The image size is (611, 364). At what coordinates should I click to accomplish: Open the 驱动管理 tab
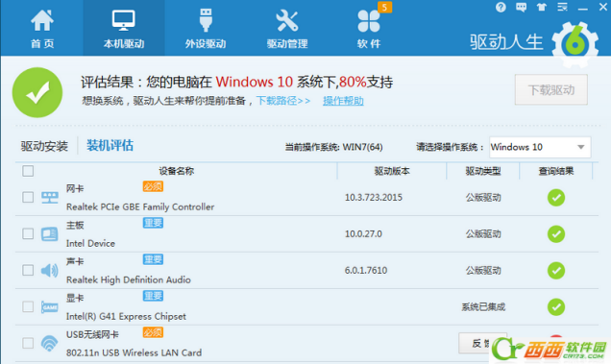(287, 28)
